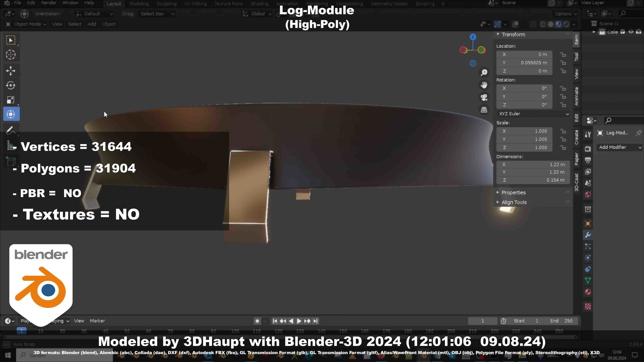Open the Tool properties tab icon

(588, 135)
